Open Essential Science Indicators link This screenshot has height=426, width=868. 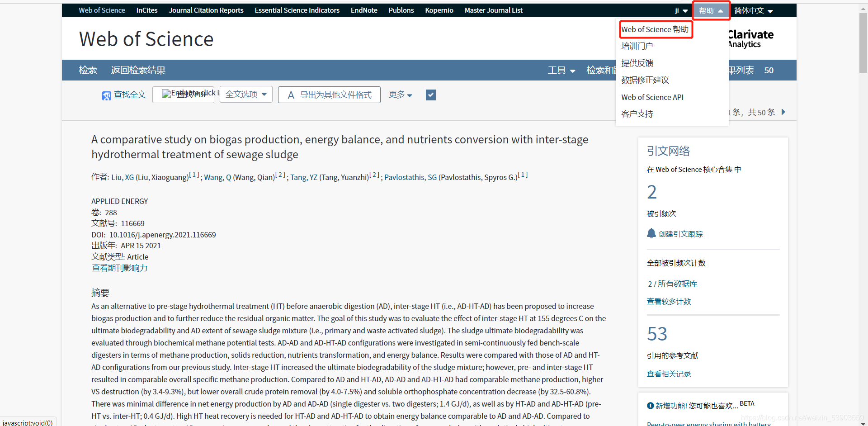point(297,10)
